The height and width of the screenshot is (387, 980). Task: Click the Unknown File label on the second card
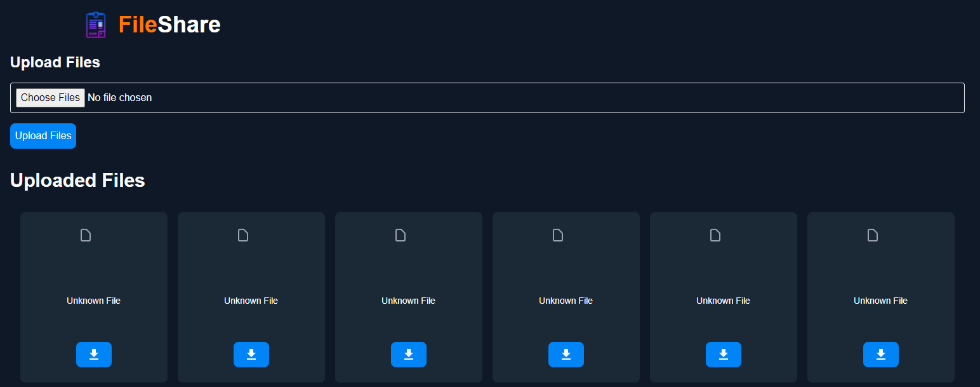click(251, 300)
